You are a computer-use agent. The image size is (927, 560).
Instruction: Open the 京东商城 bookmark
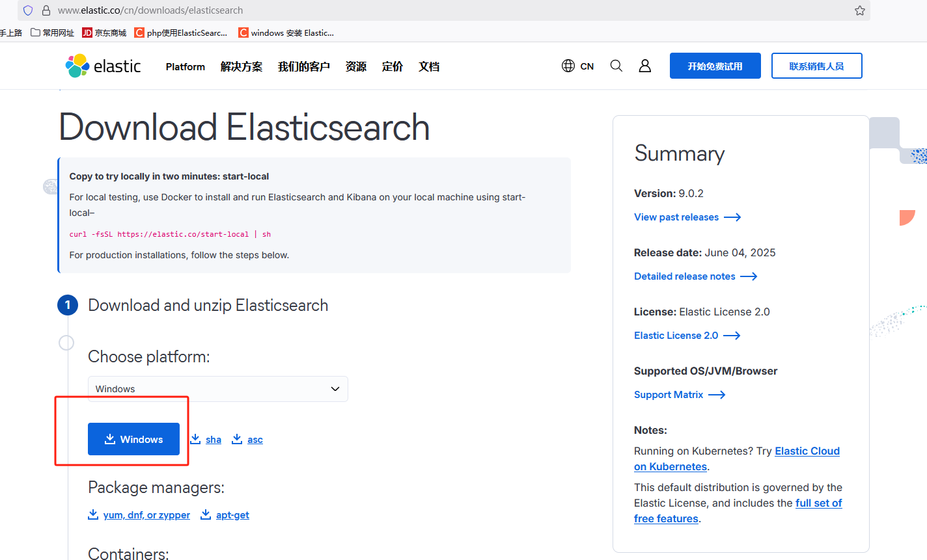[104, 33]
